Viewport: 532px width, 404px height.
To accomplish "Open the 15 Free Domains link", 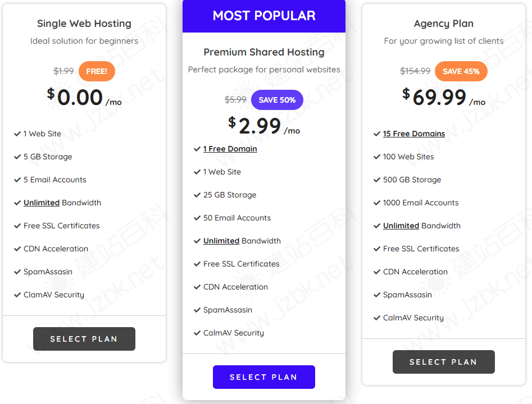I will (x=414, y=134).
